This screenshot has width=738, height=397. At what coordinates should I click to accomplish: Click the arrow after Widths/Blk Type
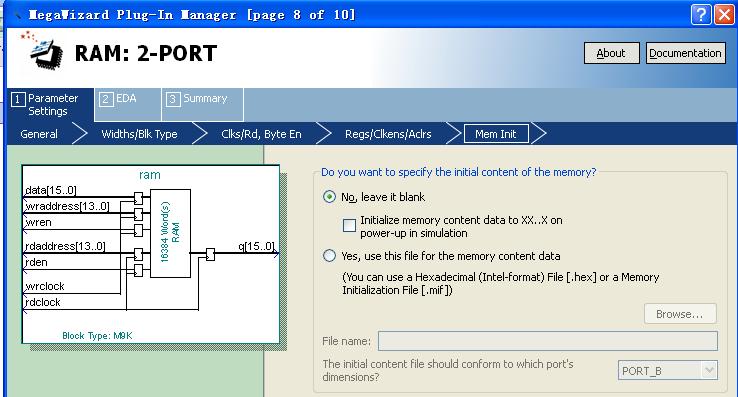point(200,134)
